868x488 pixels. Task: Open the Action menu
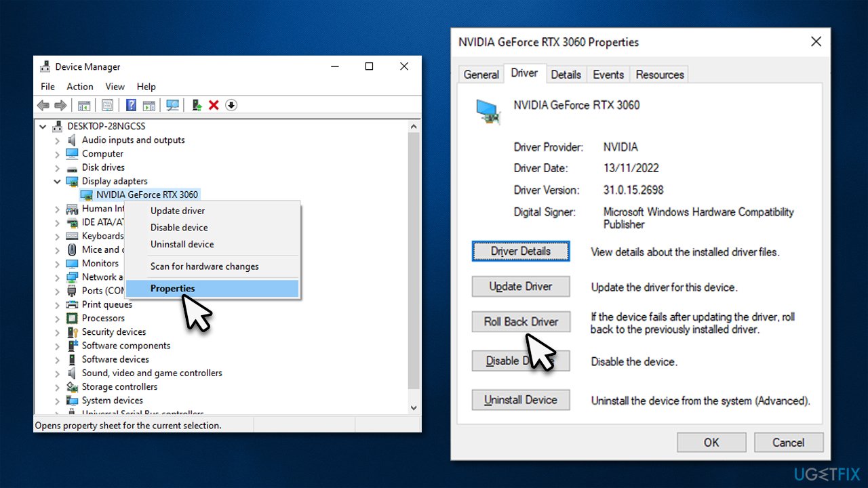pos(79,86)
